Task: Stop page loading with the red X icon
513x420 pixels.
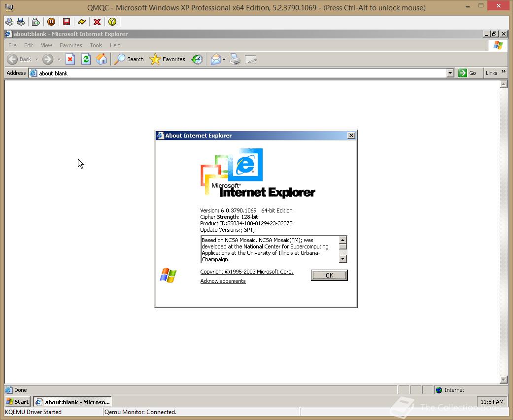Action: pyautogui.click(x=70, y=59)
